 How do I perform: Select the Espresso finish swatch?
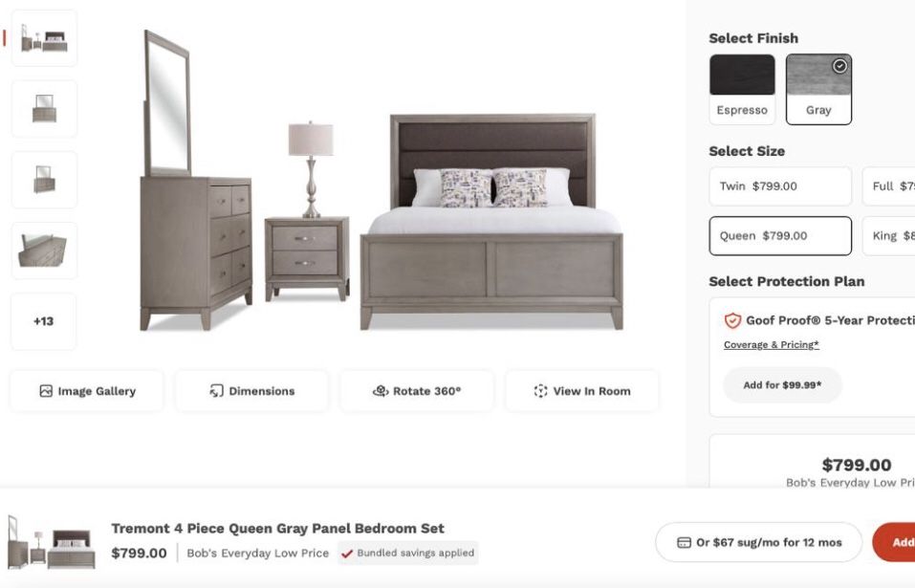coord(742,88)
